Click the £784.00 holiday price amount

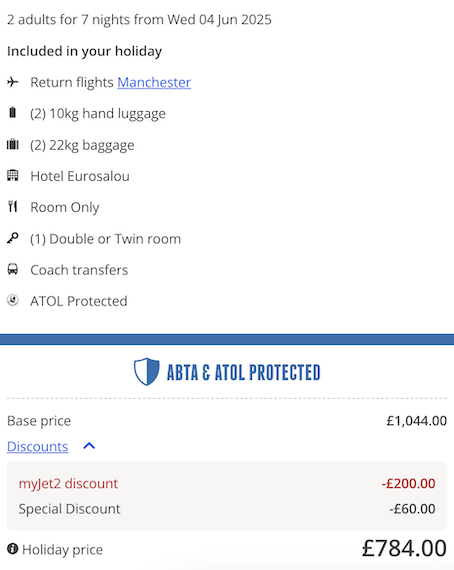pos(404,548)
